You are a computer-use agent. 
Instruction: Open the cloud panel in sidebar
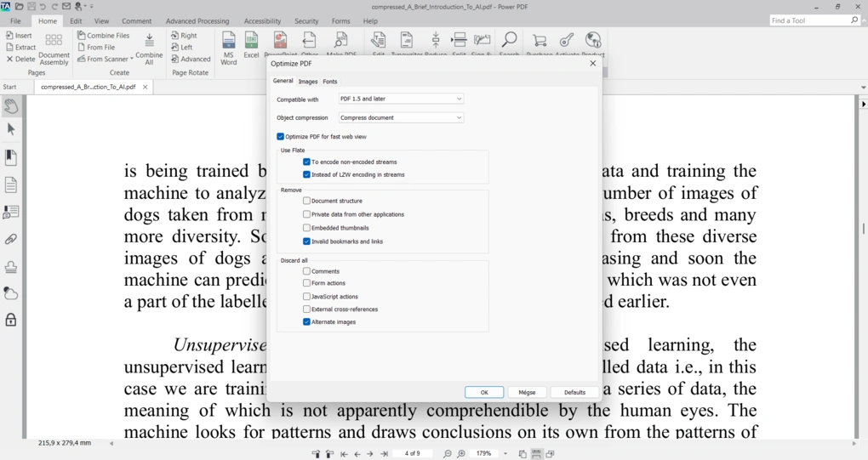pos(11,293)
